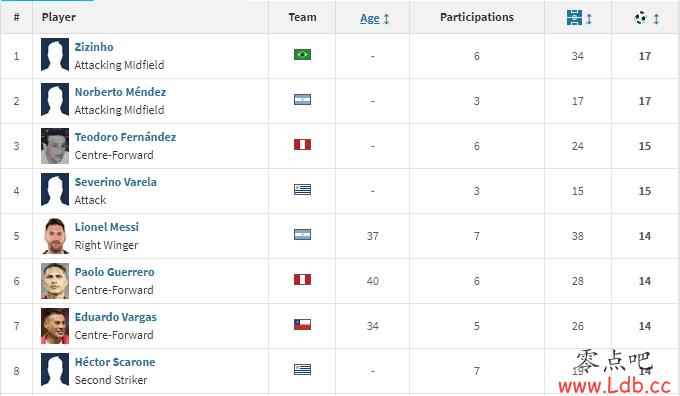Open Héctor Scarone's profile link
Screen dimensions: 680x396
(x=115, y=362)
